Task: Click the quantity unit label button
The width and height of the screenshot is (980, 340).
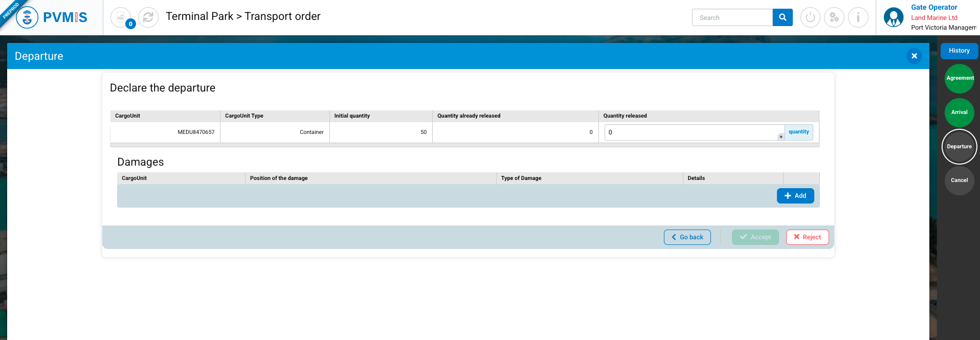Action: pyautogui.click(x=798, y=132)
